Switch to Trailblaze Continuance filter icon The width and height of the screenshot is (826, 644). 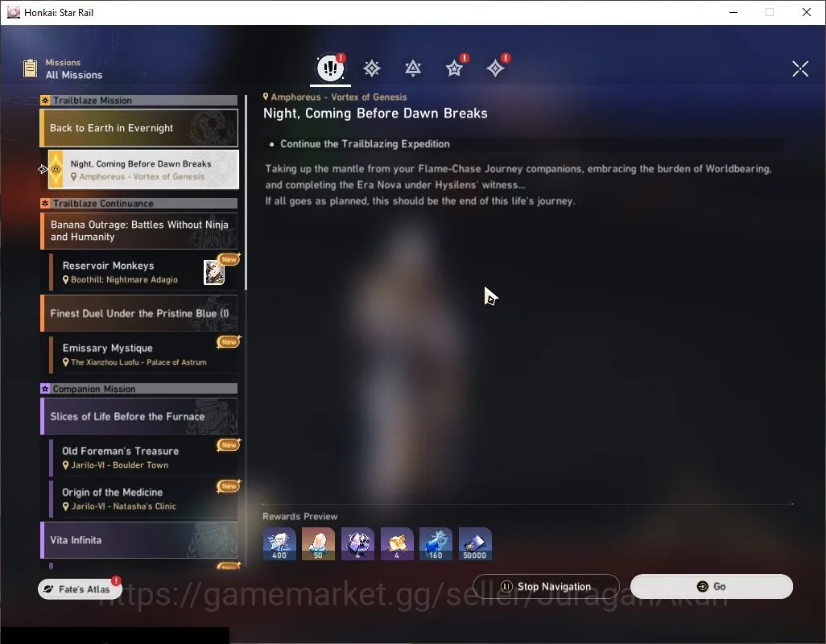pyautogui.click(x=413, y=68)
